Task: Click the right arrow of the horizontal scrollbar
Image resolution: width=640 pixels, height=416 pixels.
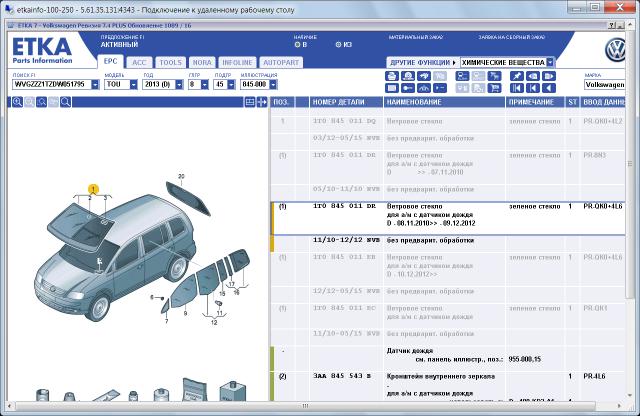Action: 620,406
